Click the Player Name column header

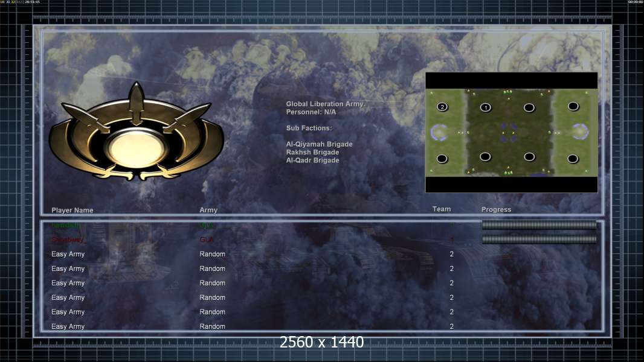click(x=72, y=211)
